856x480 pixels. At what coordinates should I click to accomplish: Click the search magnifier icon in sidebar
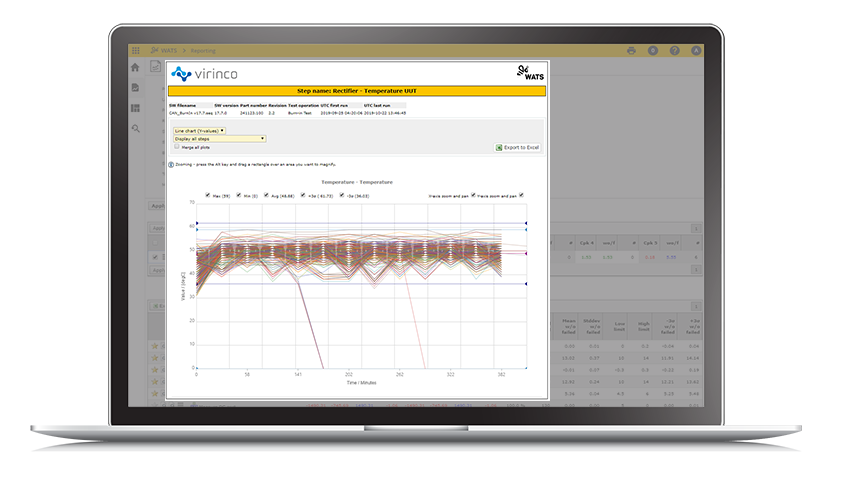click(135, 128)
